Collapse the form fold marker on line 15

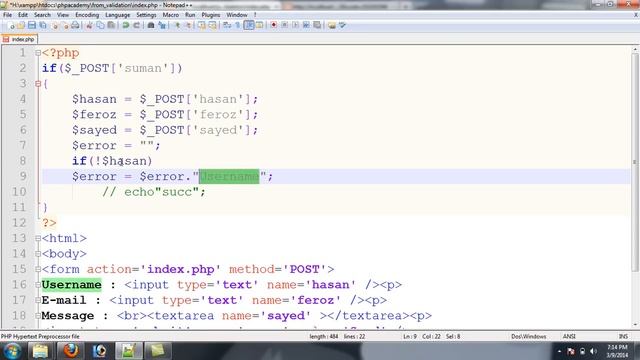pos(38,269)
